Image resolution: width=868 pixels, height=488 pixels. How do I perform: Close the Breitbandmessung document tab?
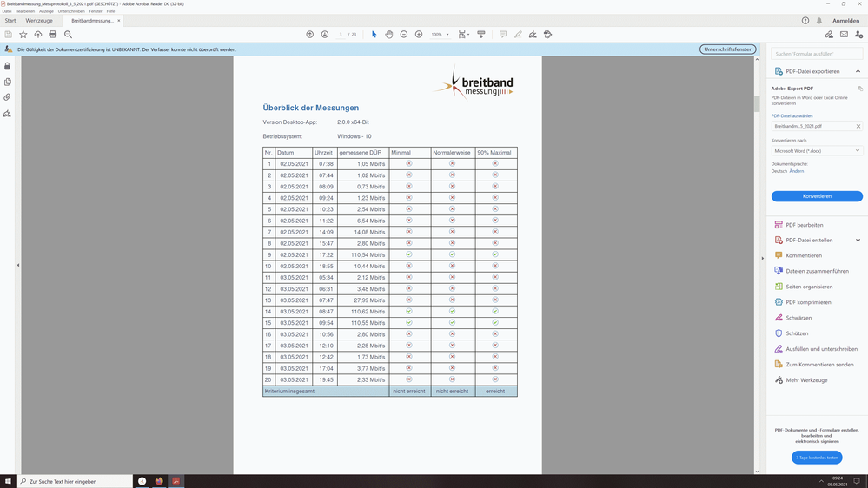118,21
